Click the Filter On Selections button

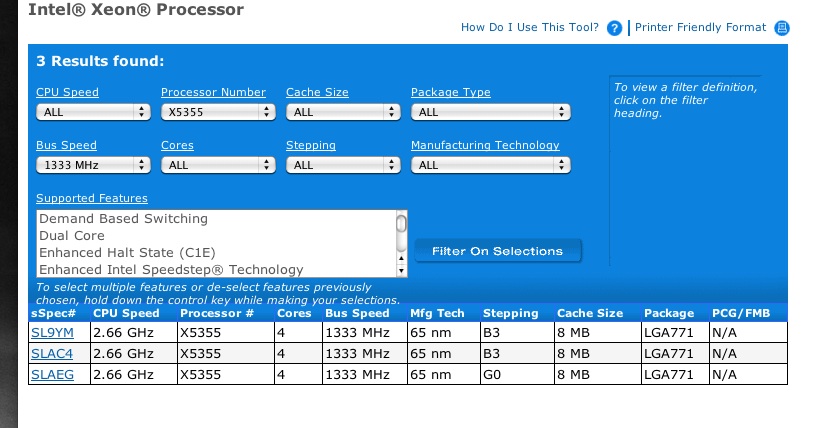[498, 251]
